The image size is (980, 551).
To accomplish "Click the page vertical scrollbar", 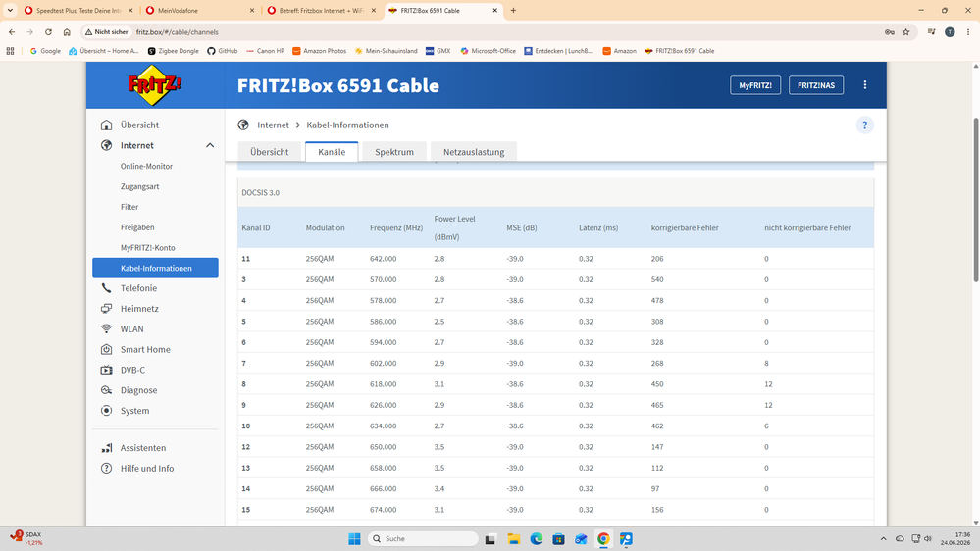I will coord(976,200).
